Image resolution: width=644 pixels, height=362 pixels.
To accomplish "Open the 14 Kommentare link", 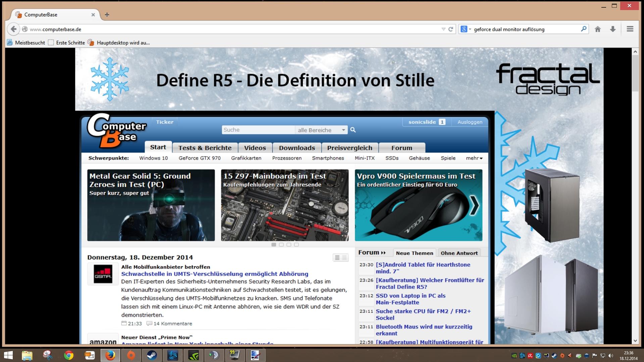I will 169,324.
